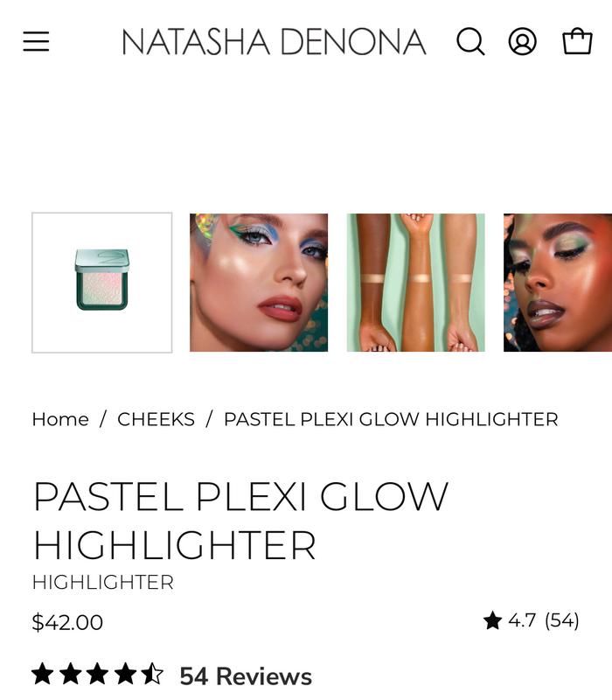Select the arm swatches thumbnail

[x=416, y=283]
